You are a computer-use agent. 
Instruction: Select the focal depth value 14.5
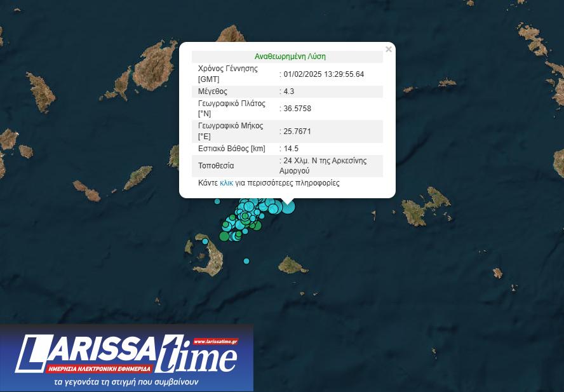[x=291, y=149]
